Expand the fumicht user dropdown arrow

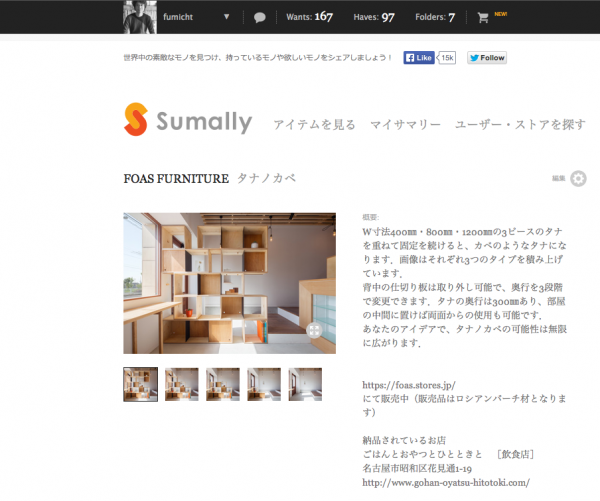pyautogui.click(x=227, y=17)
